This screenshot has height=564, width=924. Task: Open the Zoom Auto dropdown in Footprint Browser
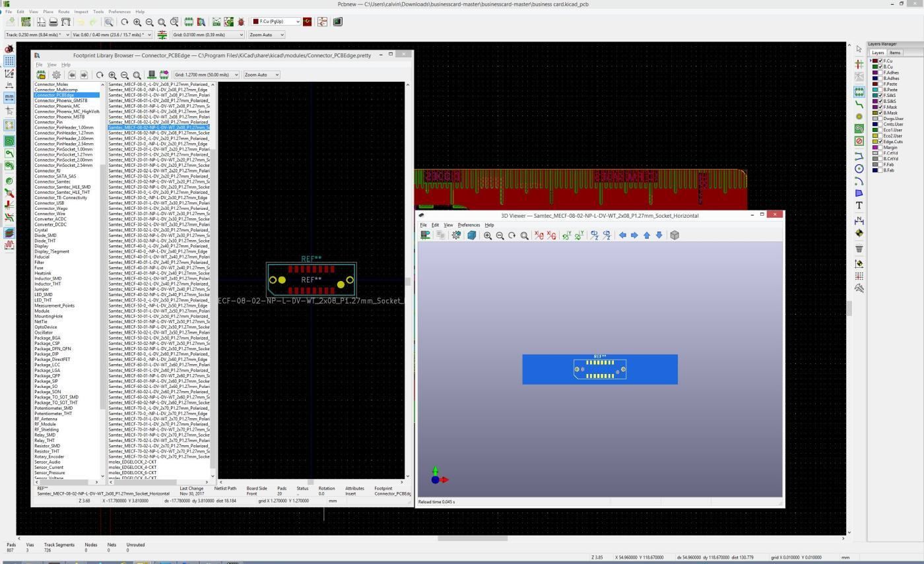[260, 75]
